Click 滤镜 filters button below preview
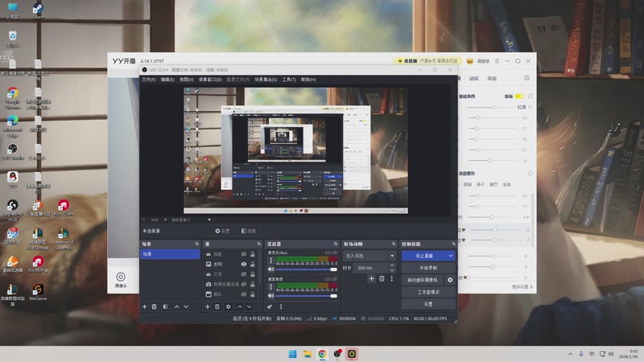The image size is (644, 362). coord(249,231)
